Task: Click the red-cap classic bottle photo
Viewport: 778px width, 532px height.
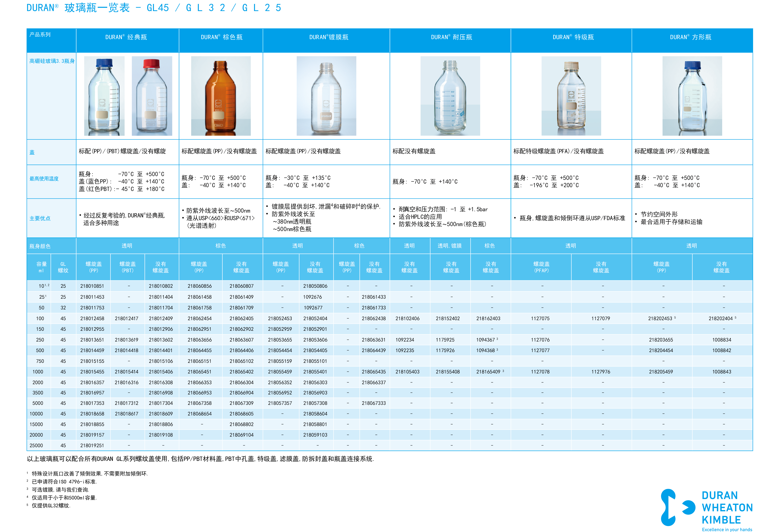Action: click(152, 96)
